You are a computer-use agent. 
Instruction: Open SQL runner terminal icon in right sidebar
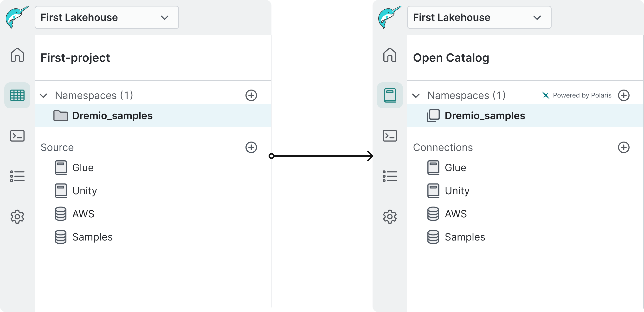390,136
